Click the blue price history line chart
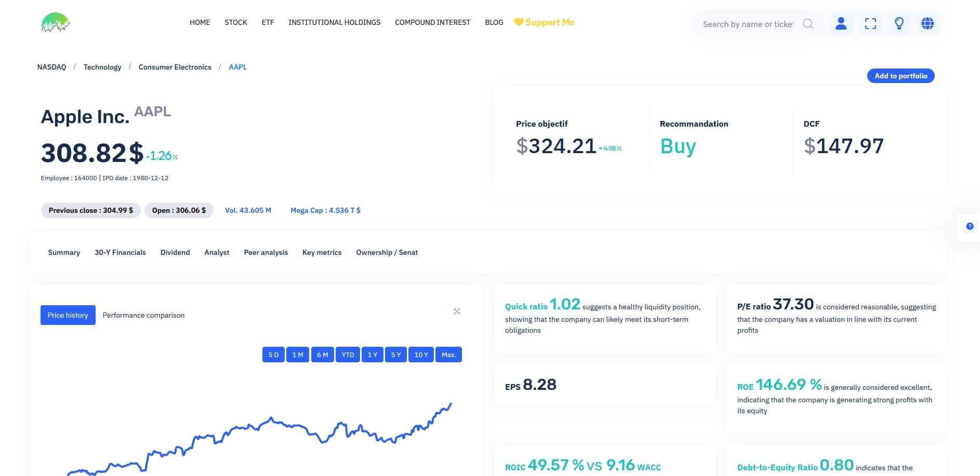 [258, 440]
